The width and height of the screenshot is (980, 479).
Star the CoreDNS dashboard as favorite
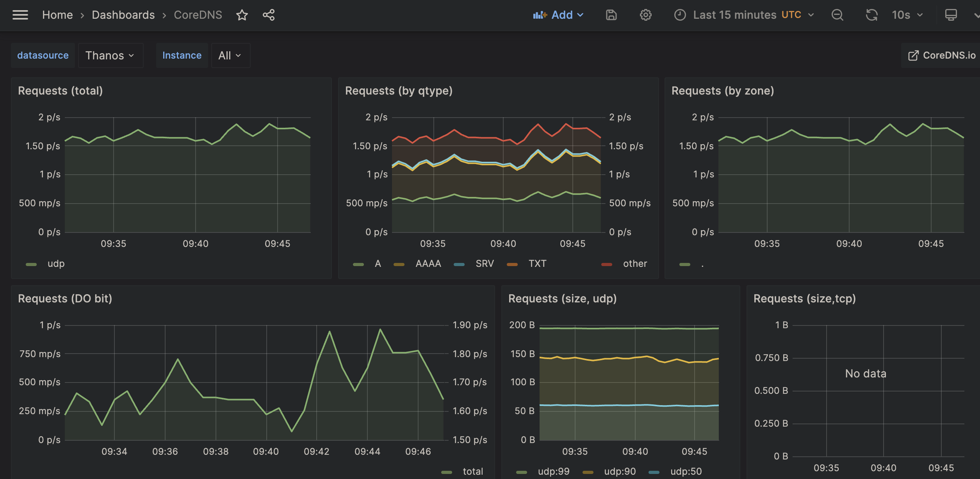click(x=242, y=15)
